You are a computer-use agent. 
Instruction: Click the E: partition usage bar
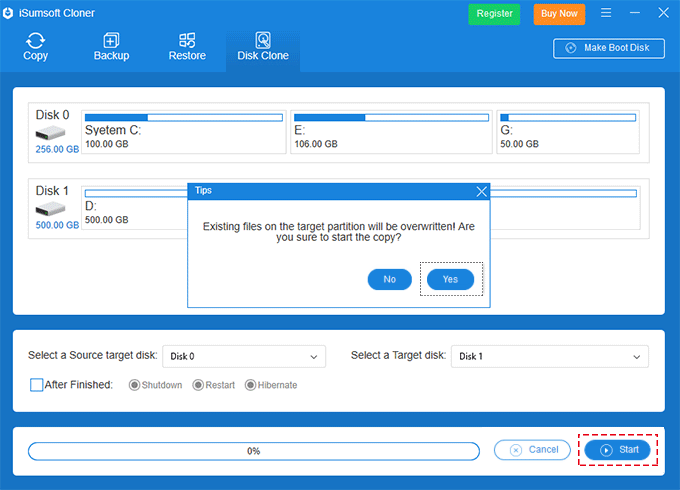(x=391, y=118)
